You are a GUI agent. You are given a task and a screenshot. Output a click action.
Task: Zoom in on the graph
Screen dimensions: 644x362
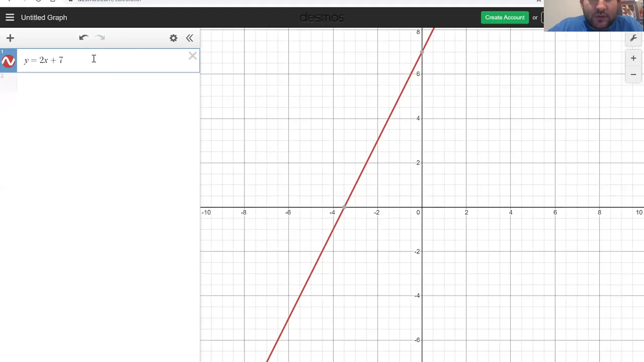[x=633, y=58]
